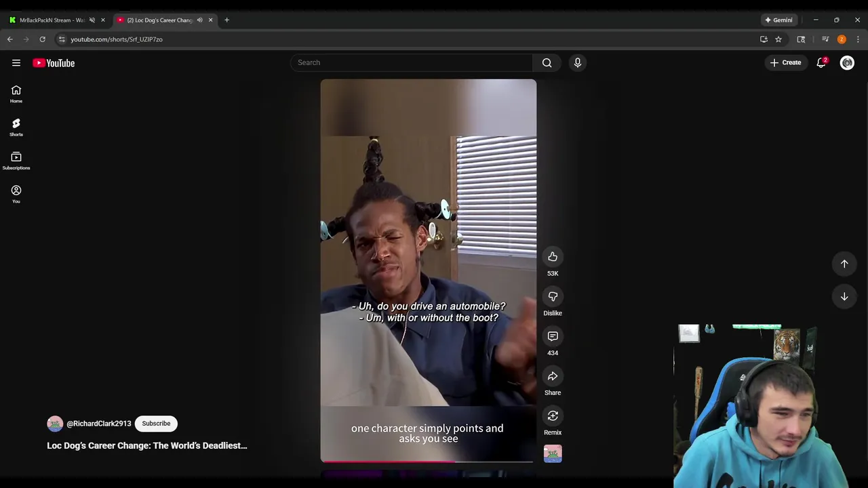Click the RichardClark2913 channel avatar

click(x=55, y=424)
